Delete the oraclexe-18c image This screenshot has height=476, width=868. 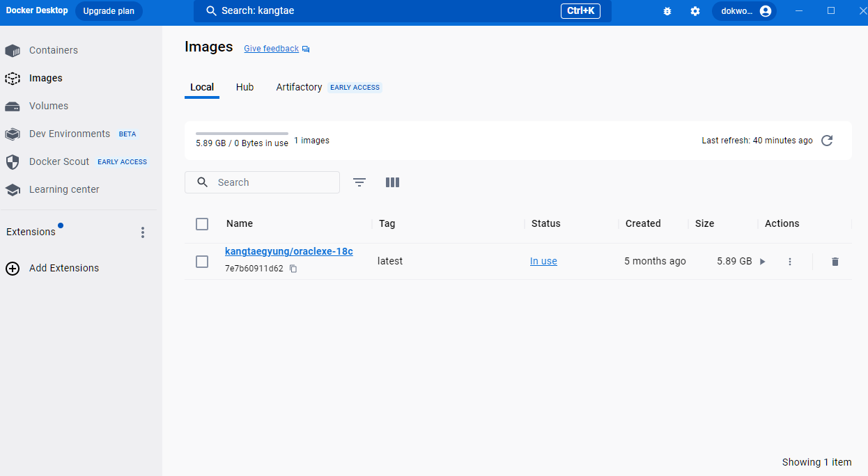(835, 262)
